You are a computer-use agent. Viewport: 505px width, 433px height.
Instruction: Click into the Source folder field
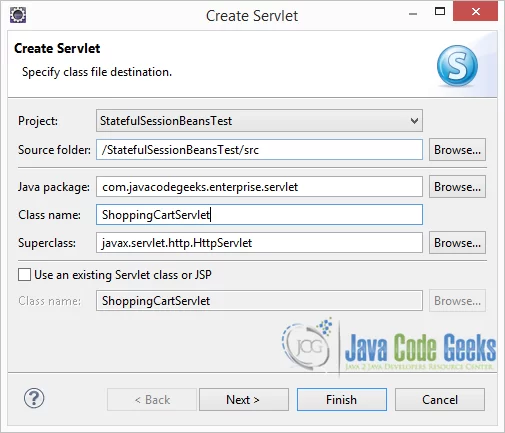click(259, 150)
